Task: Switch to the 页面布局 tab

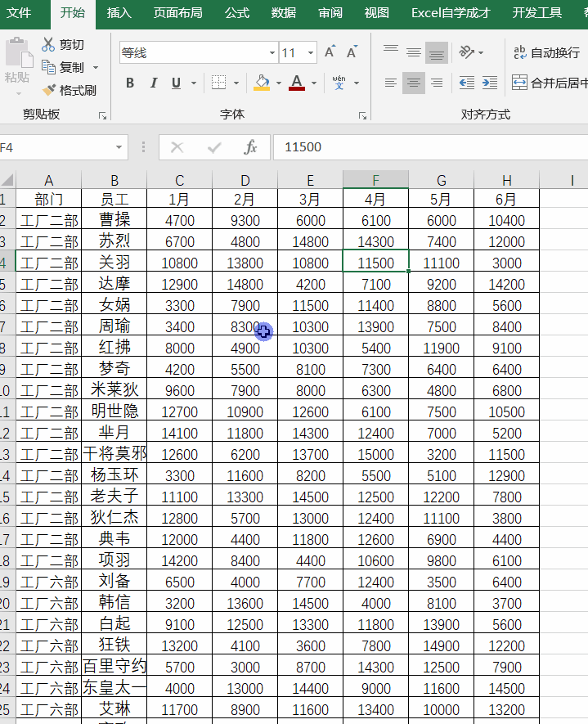Action: (x=178, y=13)
